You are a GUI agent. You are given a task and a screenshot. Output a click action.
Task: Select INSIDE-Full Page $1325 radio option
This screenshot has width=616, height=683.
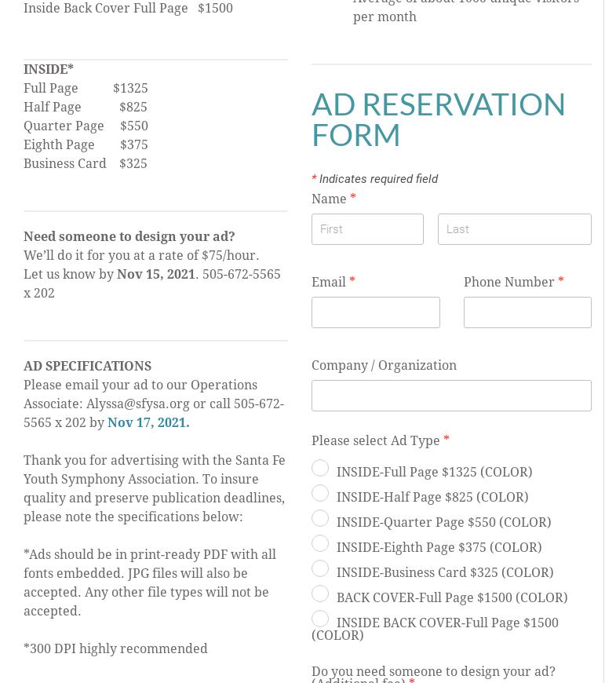[x=320, y=468]
